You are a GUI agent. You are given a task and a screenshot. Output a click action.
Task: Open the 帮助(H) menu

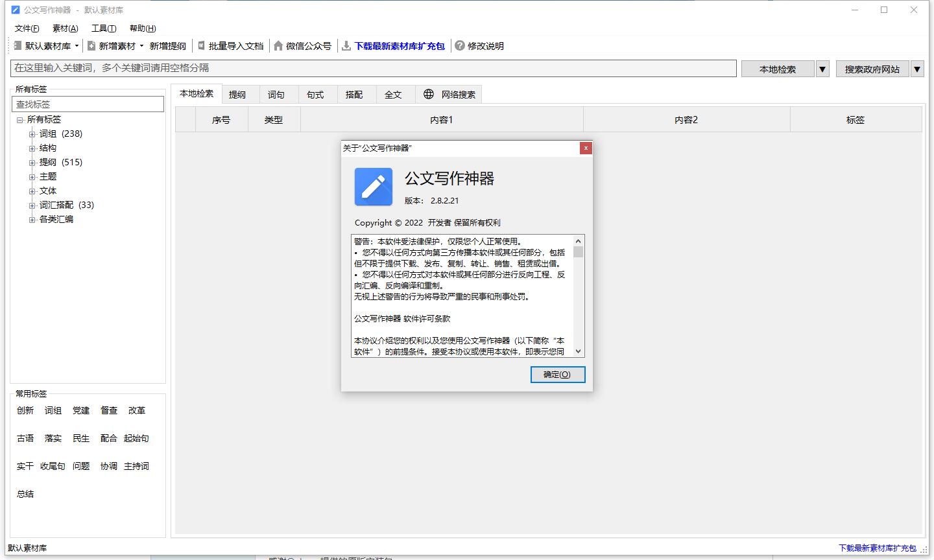[x=143, y=29]
